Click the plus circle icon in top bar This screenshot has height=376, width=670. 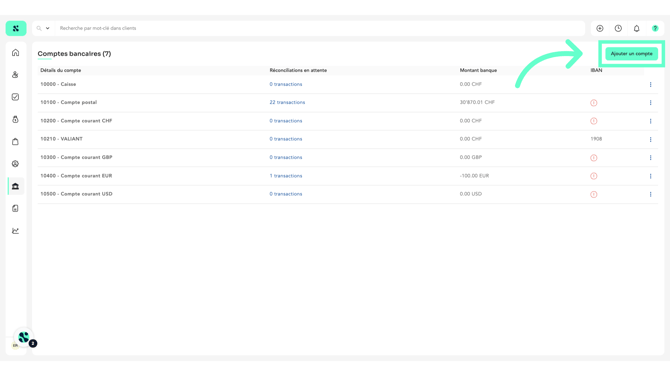(x=600, y=28)
